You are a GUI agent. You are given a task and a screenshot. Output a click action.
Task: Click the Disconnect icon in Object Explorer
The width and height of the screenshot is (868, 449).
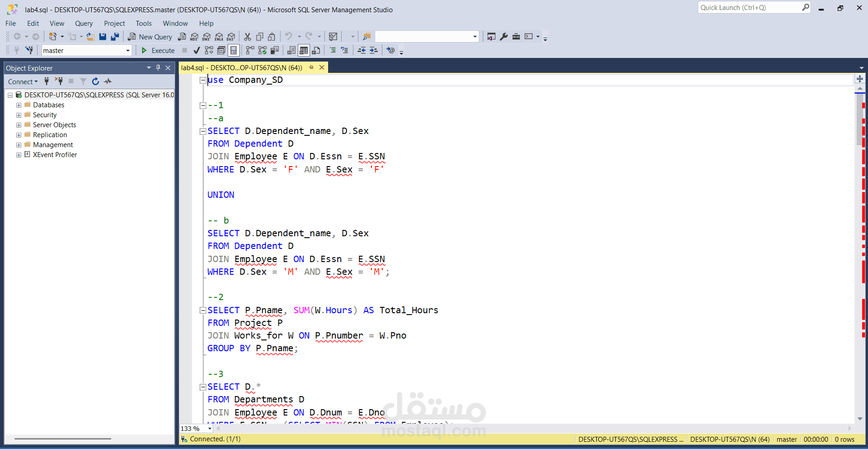coord(59,81)
